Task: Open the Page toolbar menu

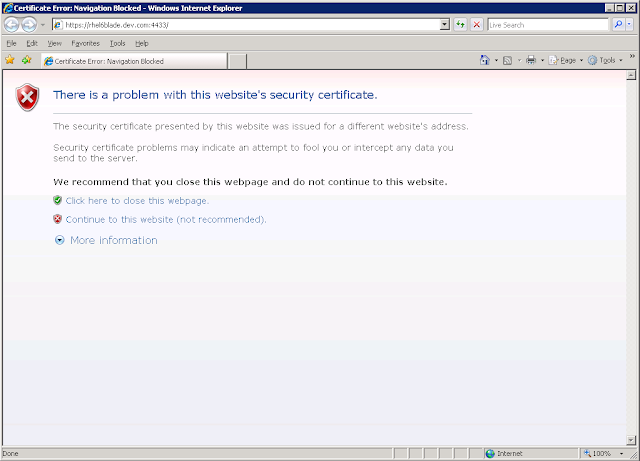Action: 566,60
